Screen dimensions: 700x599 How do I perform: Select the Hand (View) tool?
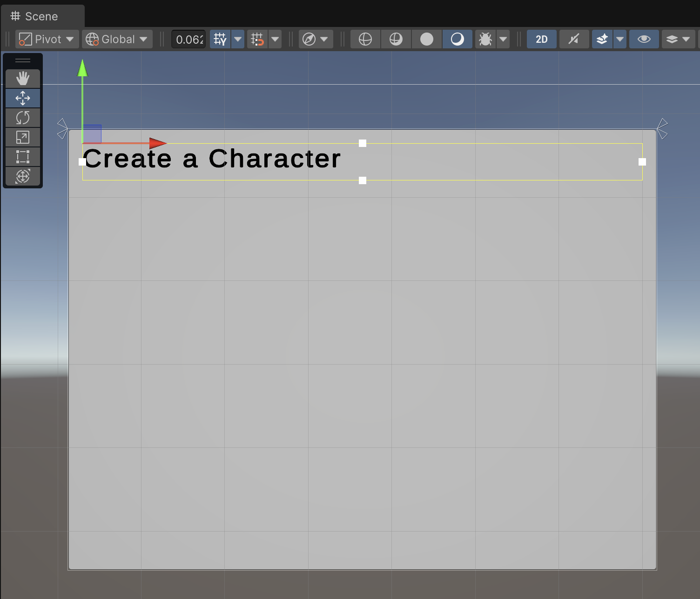[x=22, y=79]
